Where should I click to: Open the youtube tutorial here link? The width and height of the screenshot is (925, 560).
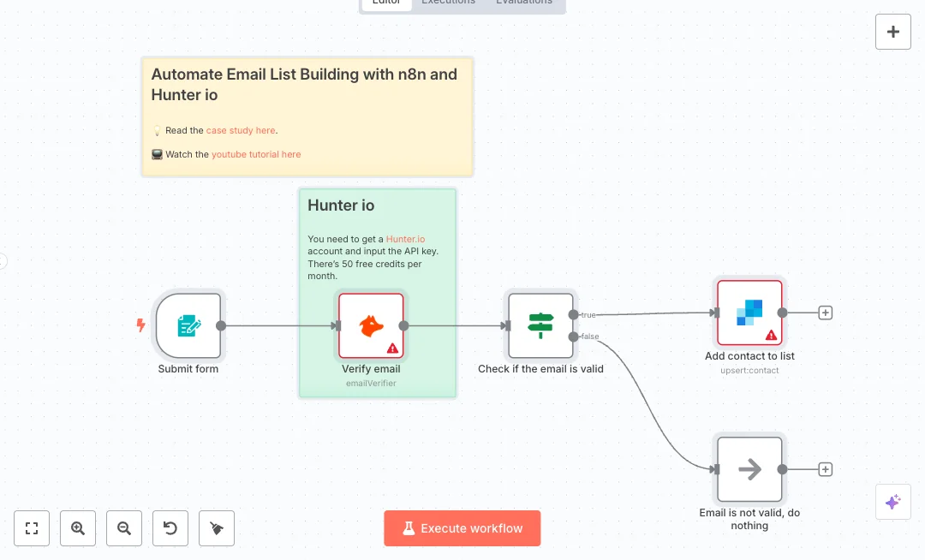256,154
